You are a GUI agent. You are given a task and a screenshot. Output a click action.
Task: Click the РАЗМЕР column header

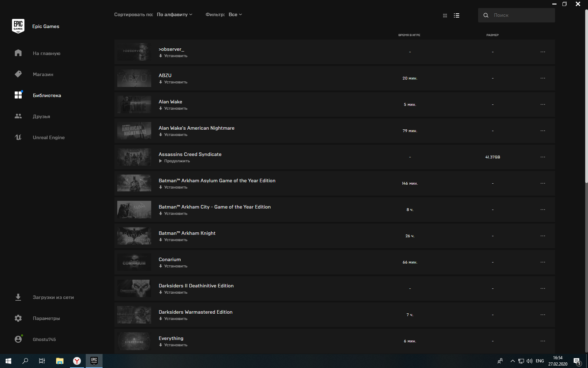(492, 35)
